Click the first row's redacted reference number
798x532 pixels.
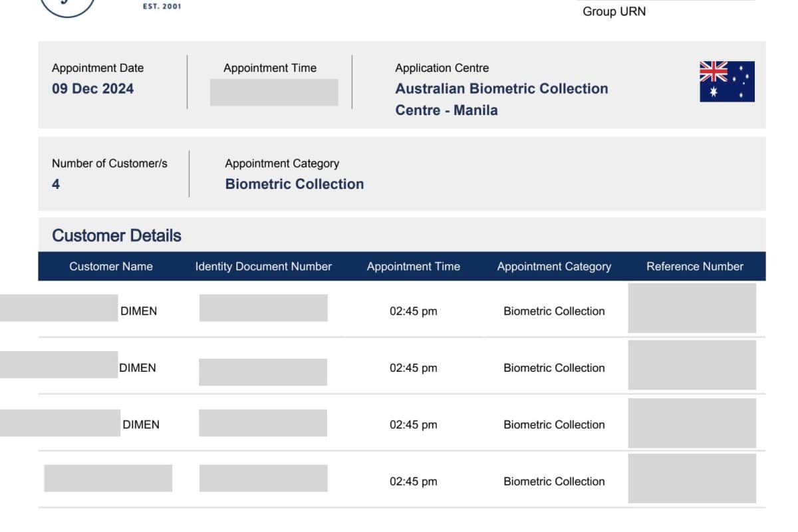692,308
